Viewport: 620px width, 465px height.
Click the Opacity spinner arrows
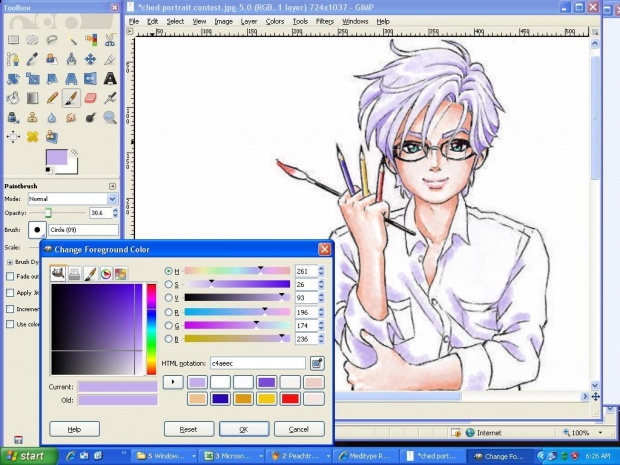115,213
